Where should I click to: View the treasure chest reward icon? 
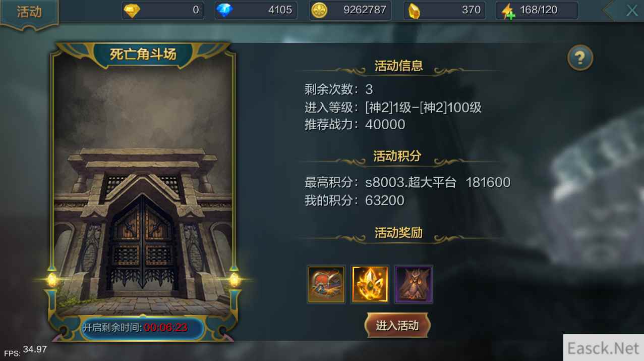click(326, 284)
